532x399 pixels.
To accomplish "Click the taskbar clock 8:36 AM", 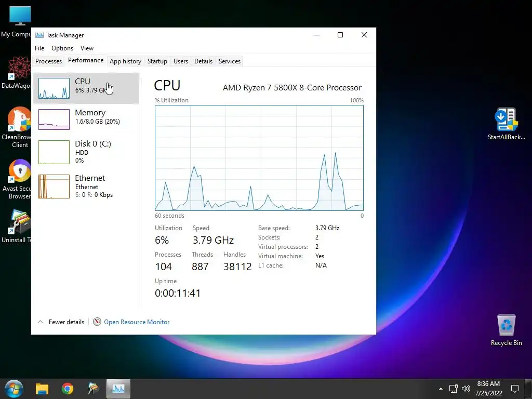I will (488, 389).
